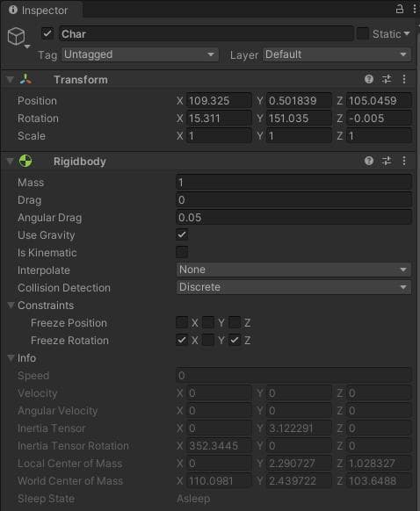The image size is (420, 511).
Task: Enable the Is Kinematic checkbox
Action: [182, 252]
